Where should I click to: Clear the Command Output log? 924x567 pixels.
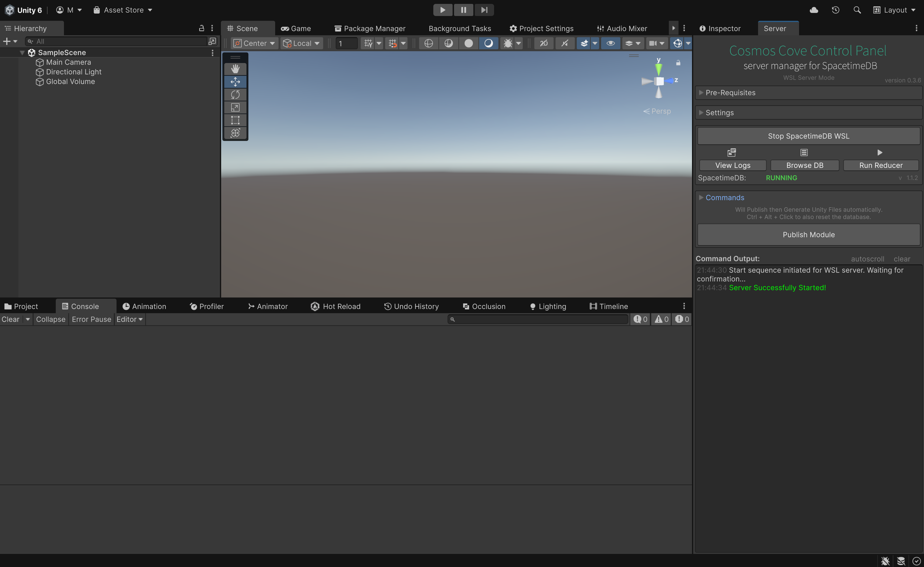[x=901, y=259]
